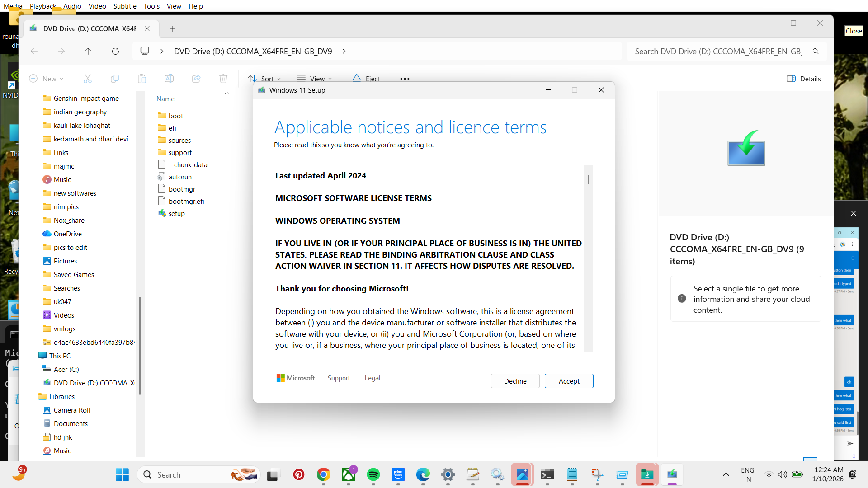
Task: Click the Name column header
Action: pos(165,99)
